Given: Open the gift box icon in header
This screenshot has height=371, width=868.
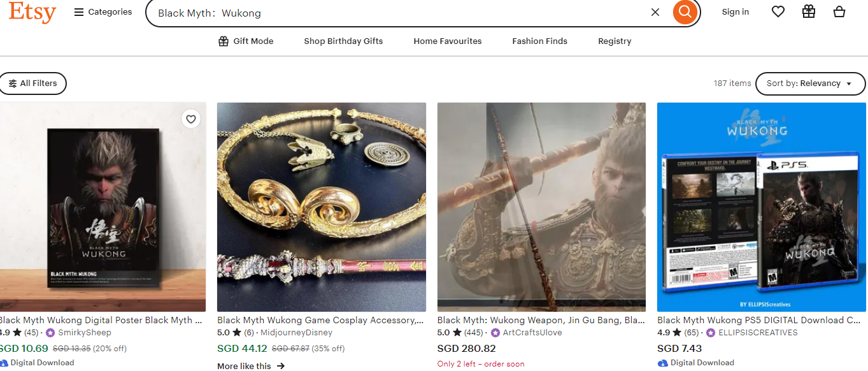Looking at the screenshot, I should 808,11.
